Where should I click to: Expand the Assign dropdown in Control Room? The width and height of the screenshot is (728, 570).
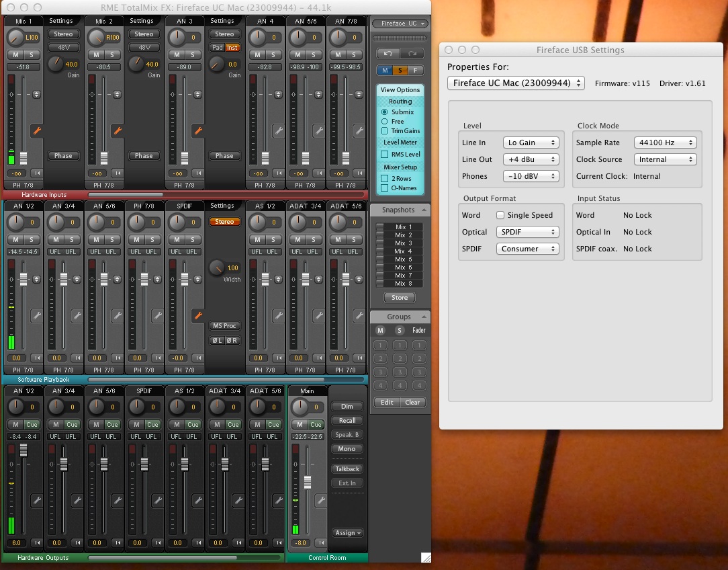[347, 533]
